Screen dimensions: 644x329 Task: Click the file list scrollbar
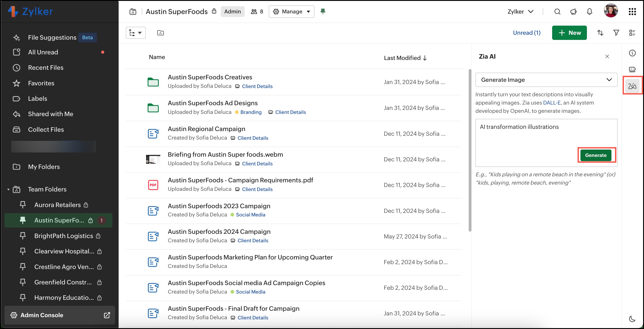(470, 150)
